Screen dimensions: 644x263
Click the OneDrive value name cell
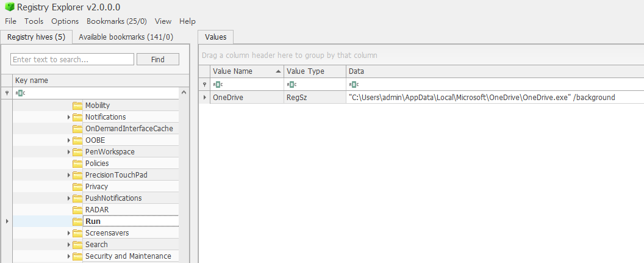[247, 98]
